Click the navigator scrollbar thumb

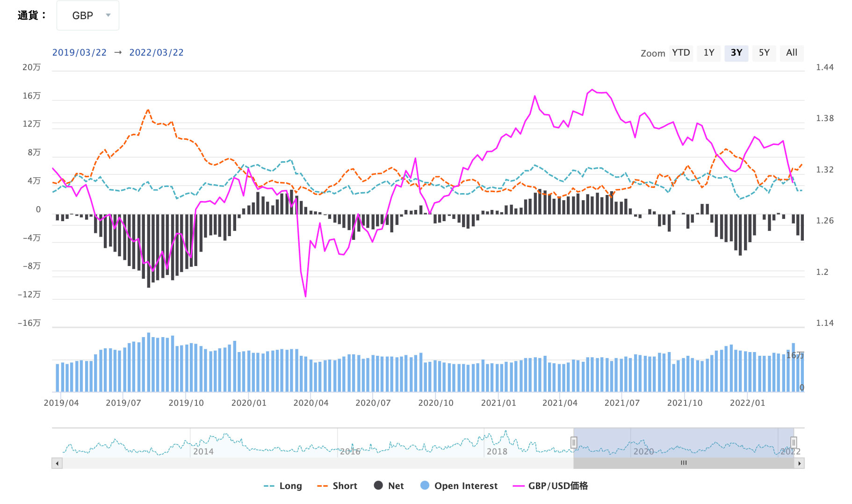pyautogui.click(x=684, y=463)
